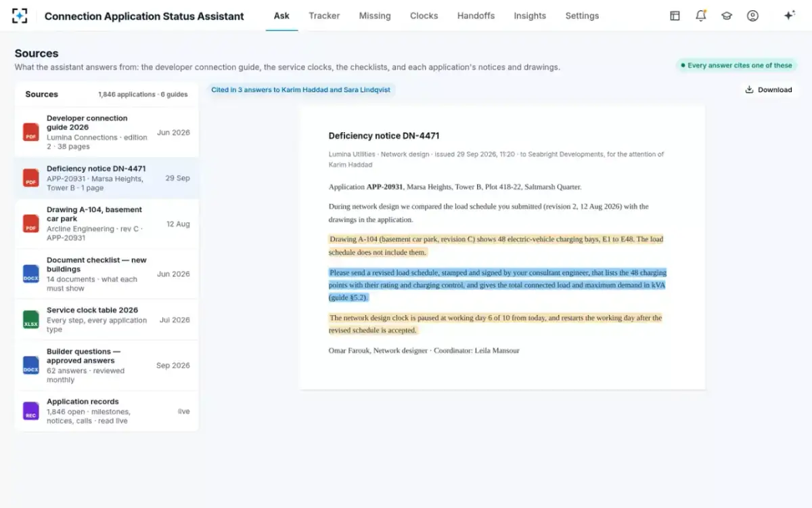Click the 'Connection Application Status Assistant' title
The width and height of the screenshot is (812, 508).
tap(144, 16)
